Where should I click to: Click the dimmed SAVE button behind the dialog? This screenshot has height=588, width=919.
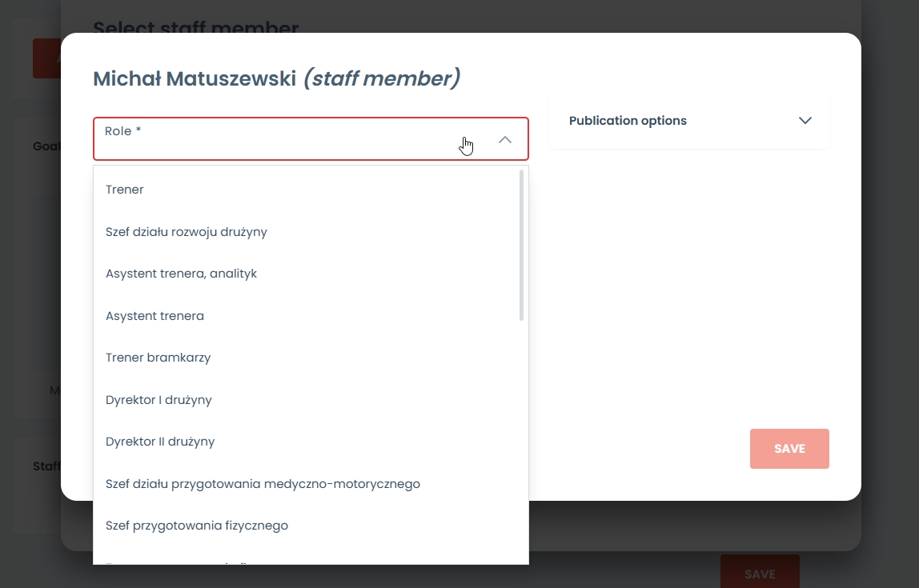pos(759,573)
